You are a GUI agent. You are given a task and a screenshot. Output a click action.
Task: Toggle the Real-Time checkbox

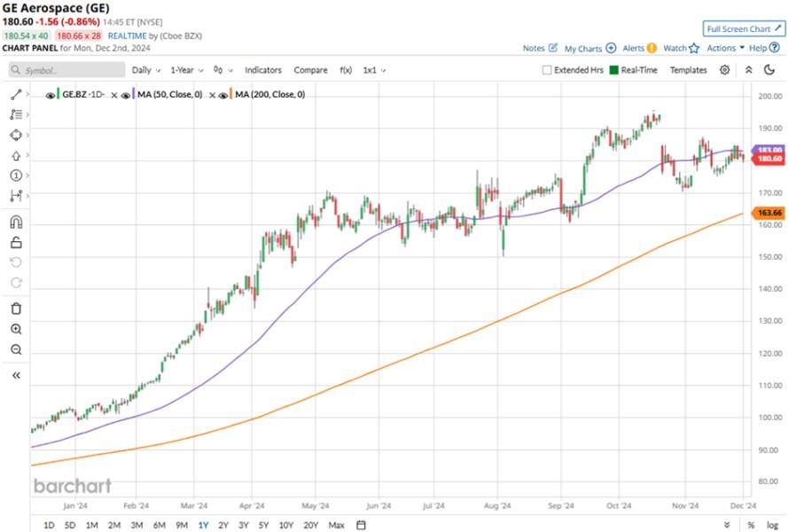(x=613, y=70)
